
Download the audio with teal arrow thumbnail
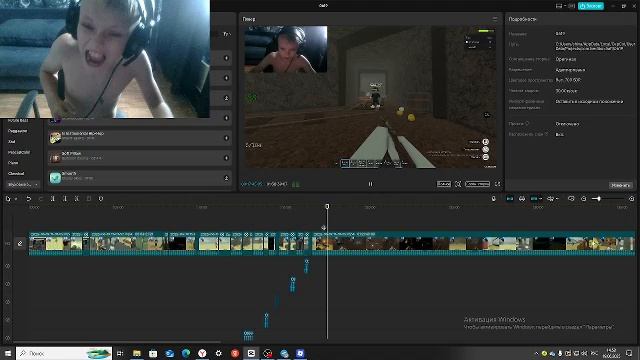point(226,178)
